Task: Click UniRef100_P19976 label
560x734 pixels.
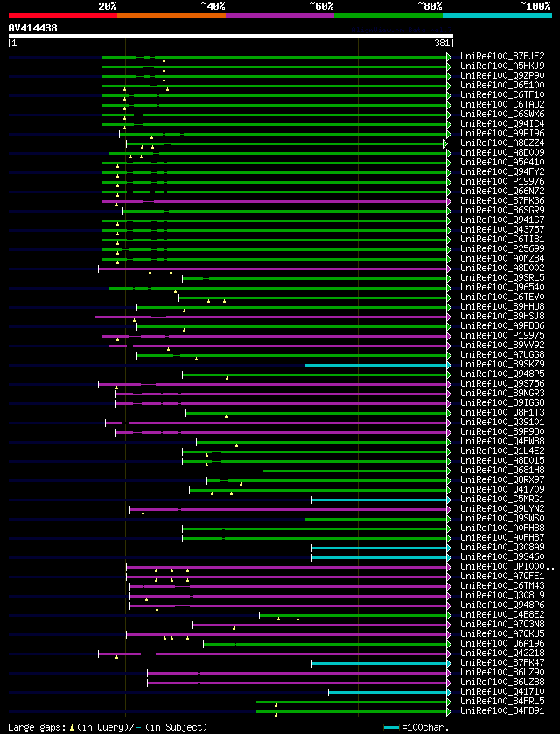Action: (502, 182)
